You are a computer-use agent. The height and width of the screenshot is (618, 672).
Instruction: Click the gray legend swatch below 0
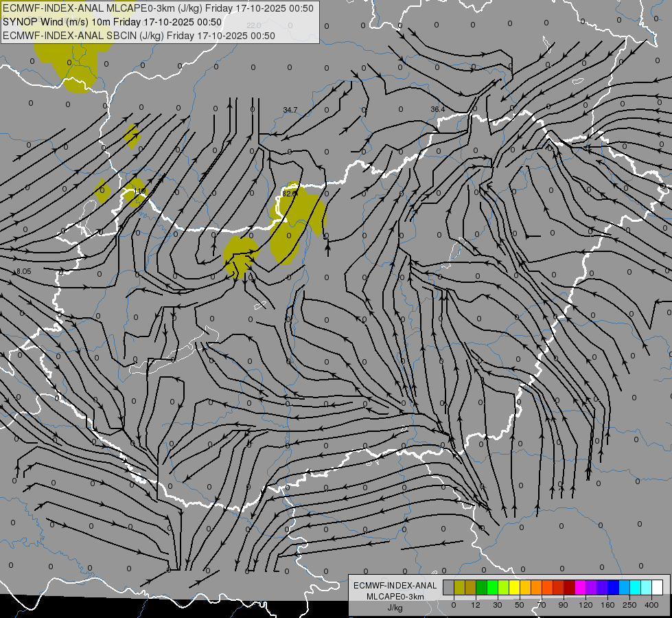click(448, 587)
